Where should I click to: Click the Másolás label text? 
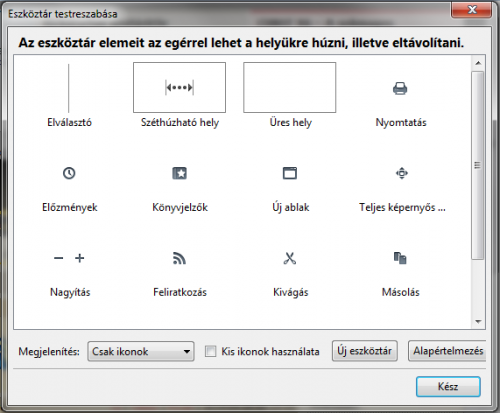point(400,292)
